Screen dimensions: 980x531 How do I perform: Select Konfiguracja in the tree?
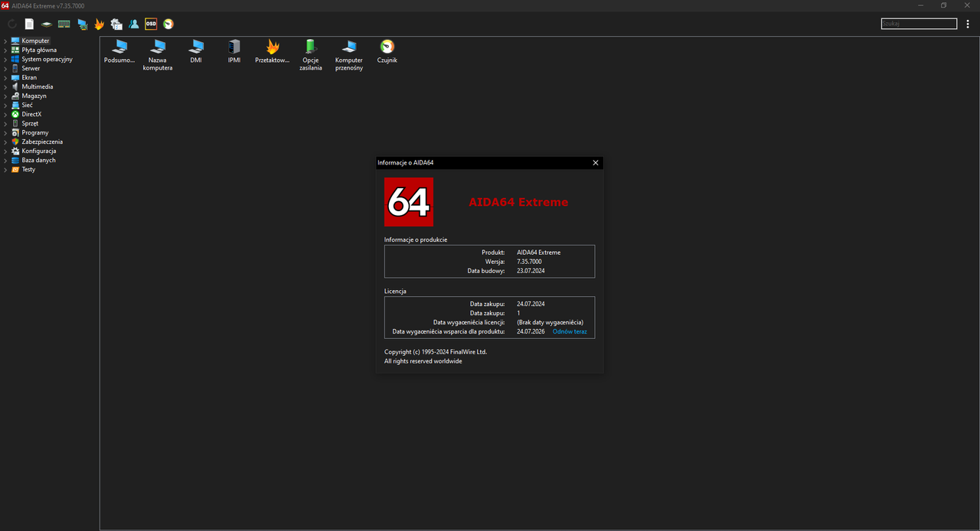coord(39,151)
